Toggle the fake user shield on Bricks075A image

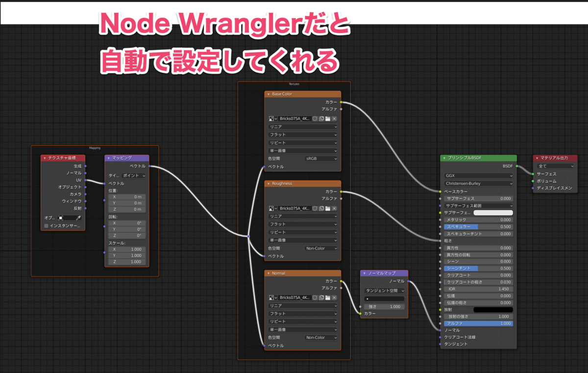315,118
